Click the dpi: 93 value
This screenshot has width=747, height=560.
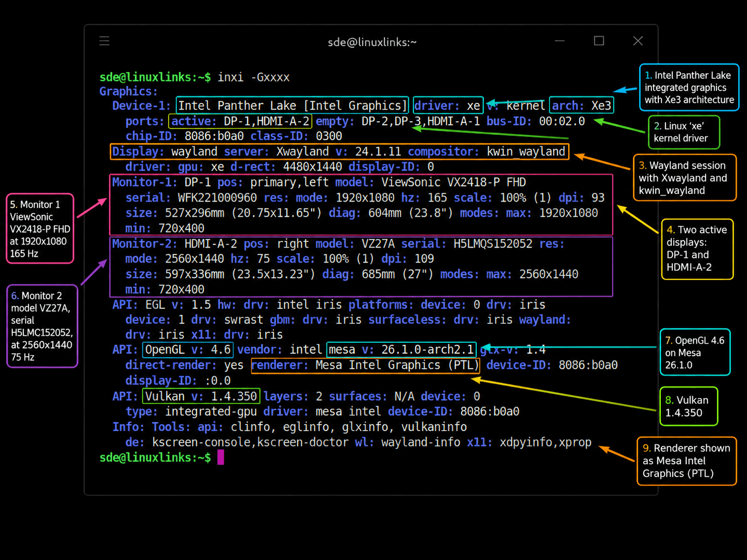[581, 198]
